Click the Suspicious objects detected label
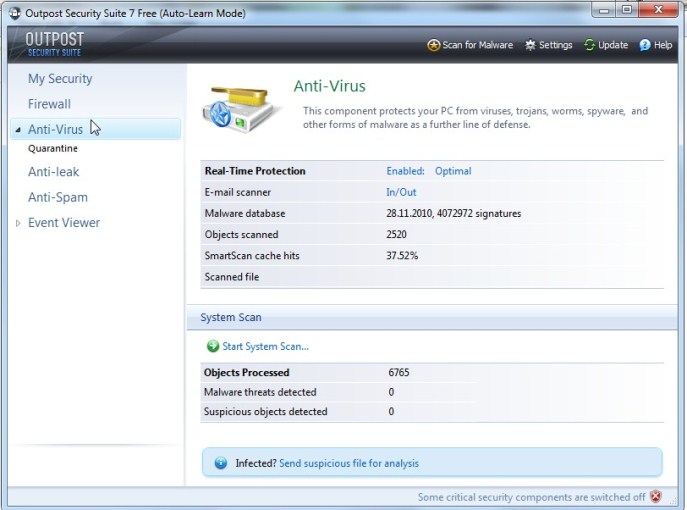Screen dimensions: 687x510 pos(266,411)
